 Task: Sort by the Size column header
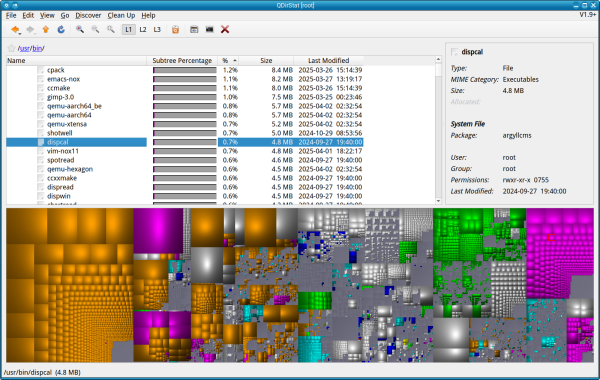point(266,60)
